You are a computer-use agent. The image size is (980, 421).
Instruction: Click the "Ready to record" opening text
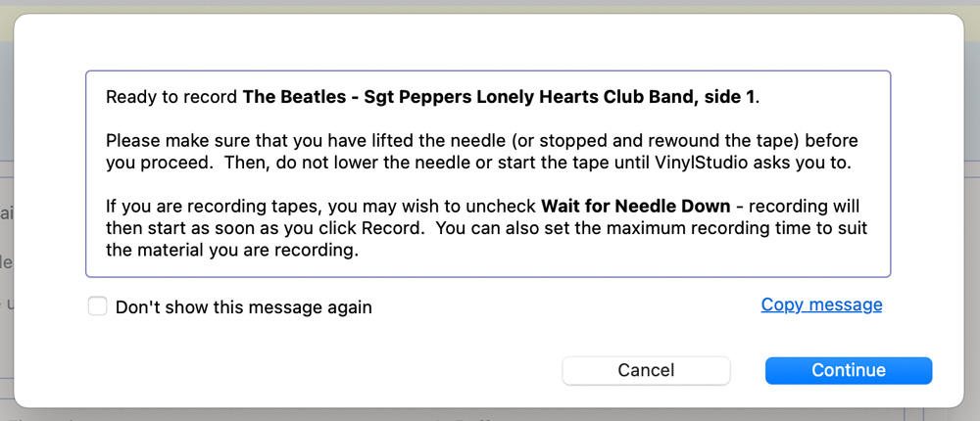tap(171, 97)
